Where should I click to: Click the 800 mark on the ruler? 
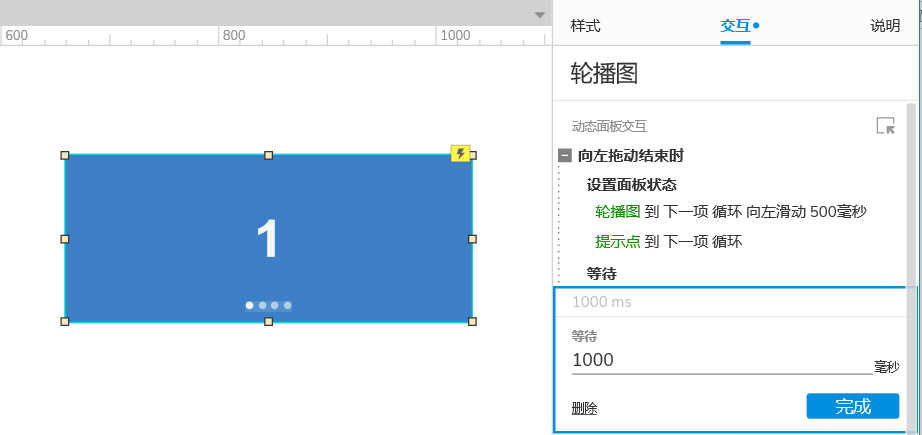[234, 35]
